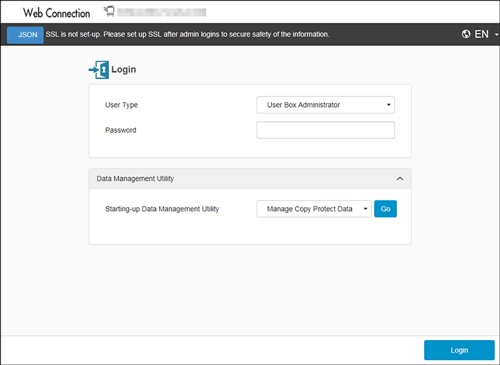Click the Data Management Utility header title

[x=135, y=179]
